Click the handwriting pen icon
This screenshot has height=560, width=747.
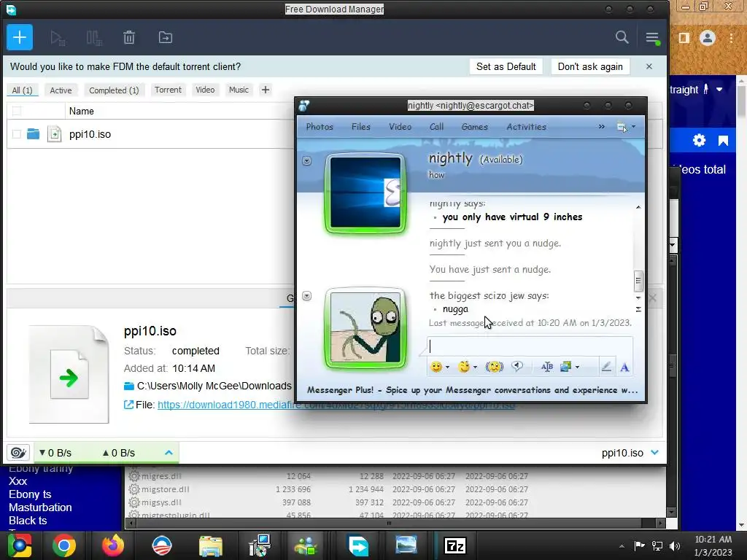(x=606, y=367)
